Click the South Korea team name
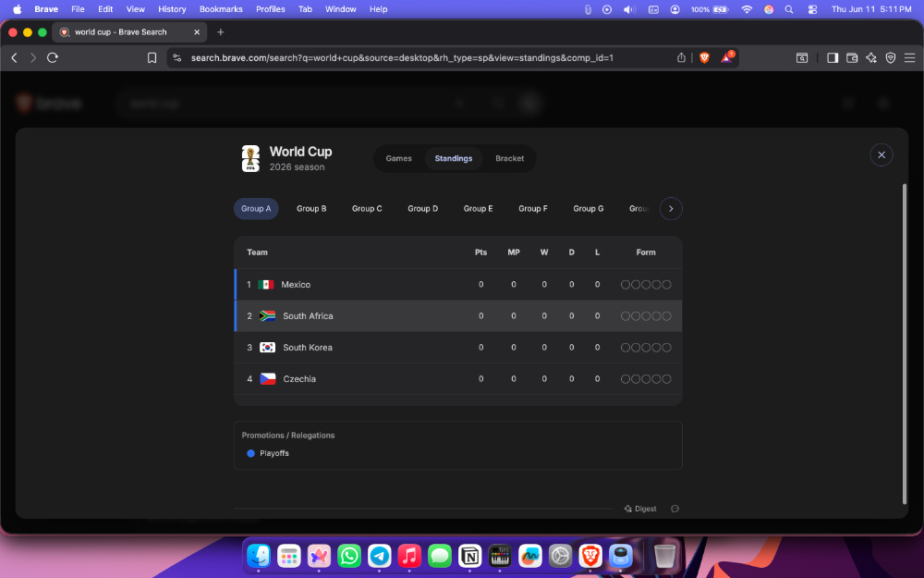924x578 pixels. coord(308,348)
